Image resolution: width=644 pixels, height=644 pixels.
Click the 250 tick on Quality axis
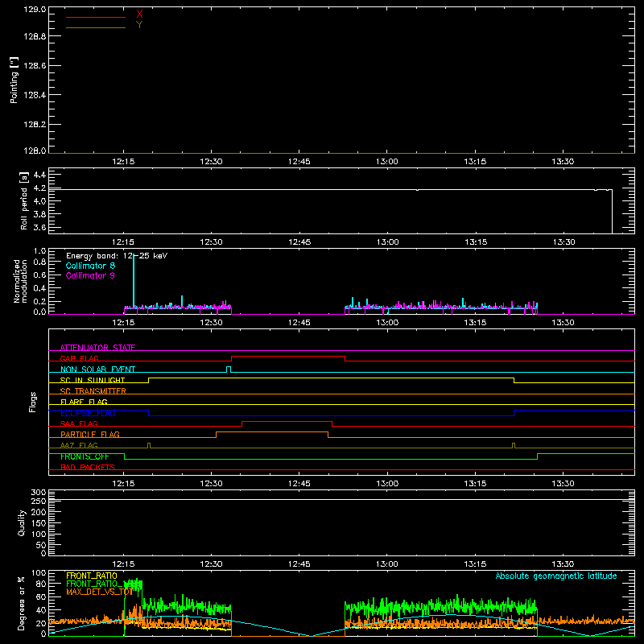(x=38, y=502)
